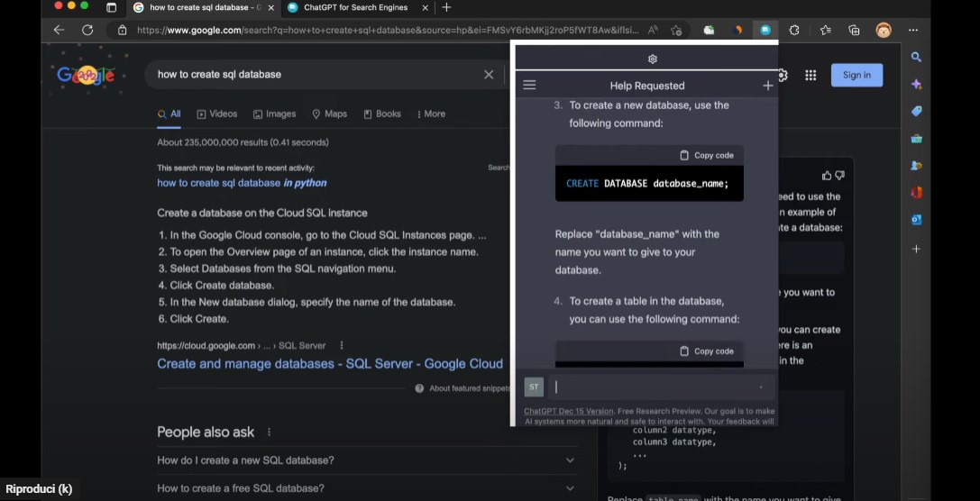The width and height of the screenshot is (980, 501).
Task: Reload the page with refresh icon
Action: pos(87,30)
